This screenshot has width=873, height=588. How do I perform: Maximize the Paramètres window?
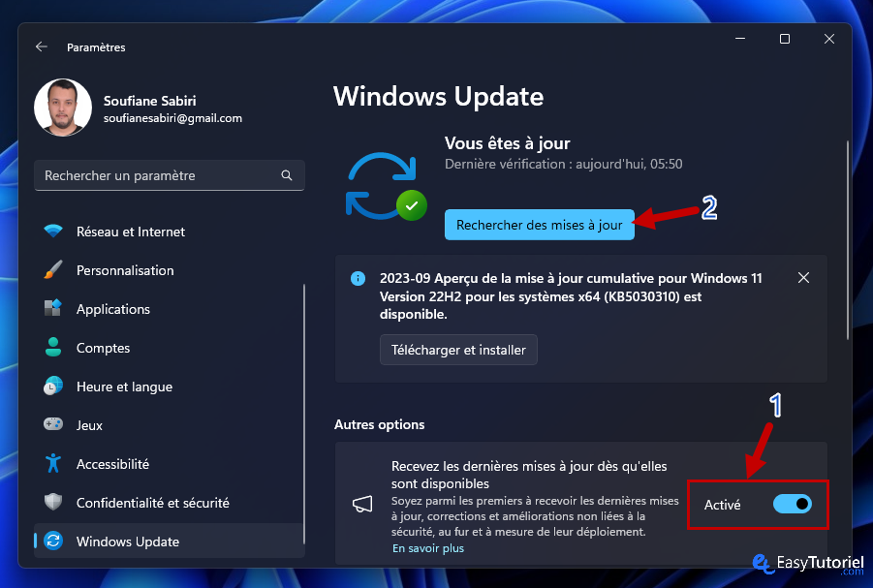(x=785, y=39)
